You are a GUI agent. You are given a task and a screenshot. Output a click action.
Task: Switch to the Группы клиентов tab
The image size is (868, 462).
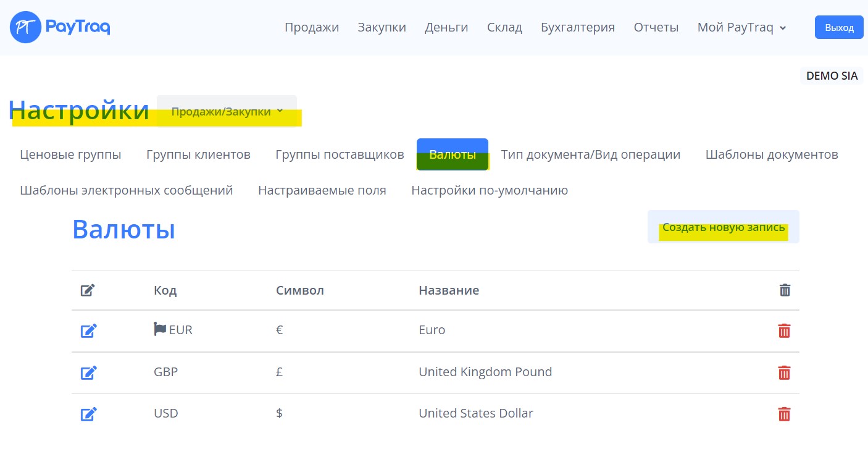click(198, 154)
